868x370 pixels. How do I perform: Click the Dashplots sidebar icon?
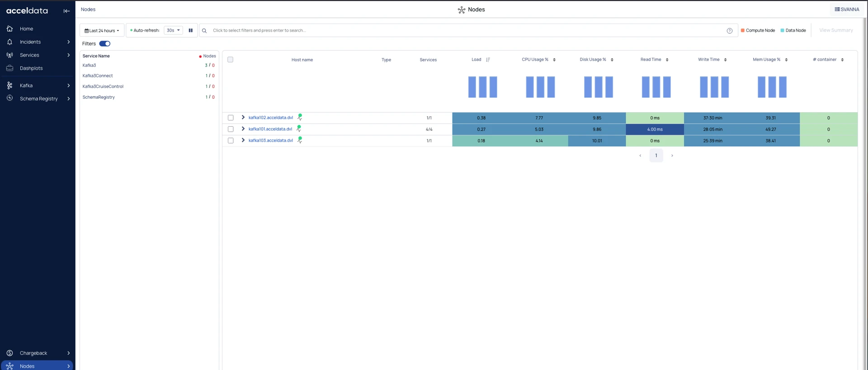[9, 68]
